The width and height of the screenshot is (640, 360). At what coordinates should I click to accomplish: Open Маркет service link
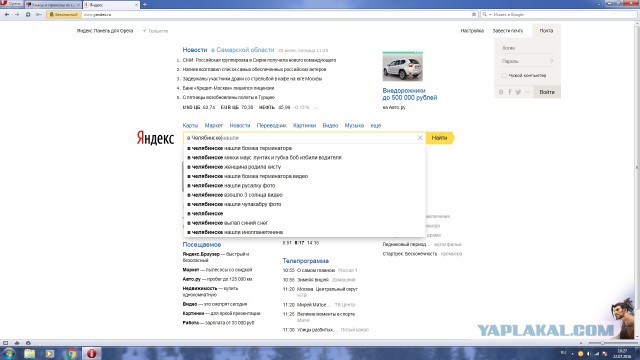(214, 125)
